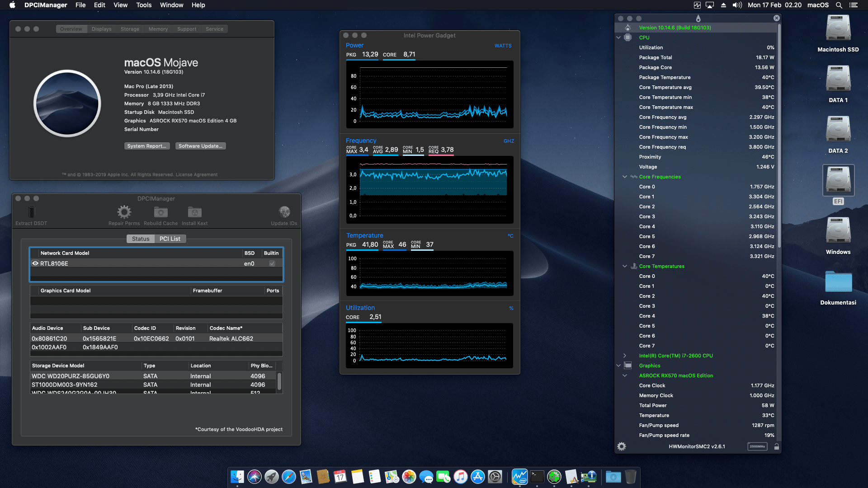The height and width of the screenshot is (488, 868).
Task: Toggle visibility of the RTL8106E network card
Action: point(35,263)
